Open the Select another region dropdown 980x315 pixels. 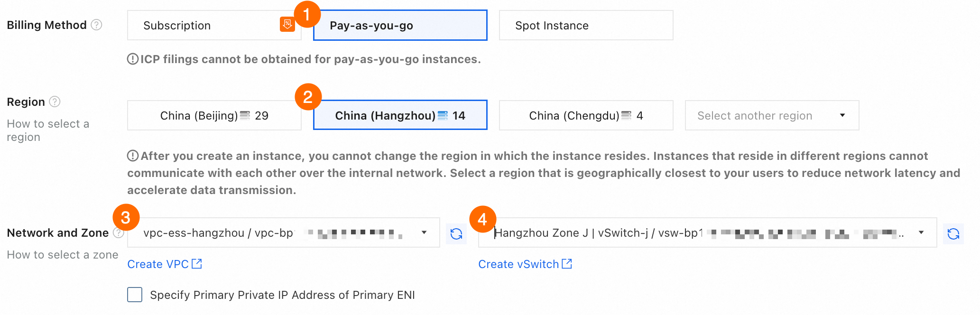[x=771, y=116]
